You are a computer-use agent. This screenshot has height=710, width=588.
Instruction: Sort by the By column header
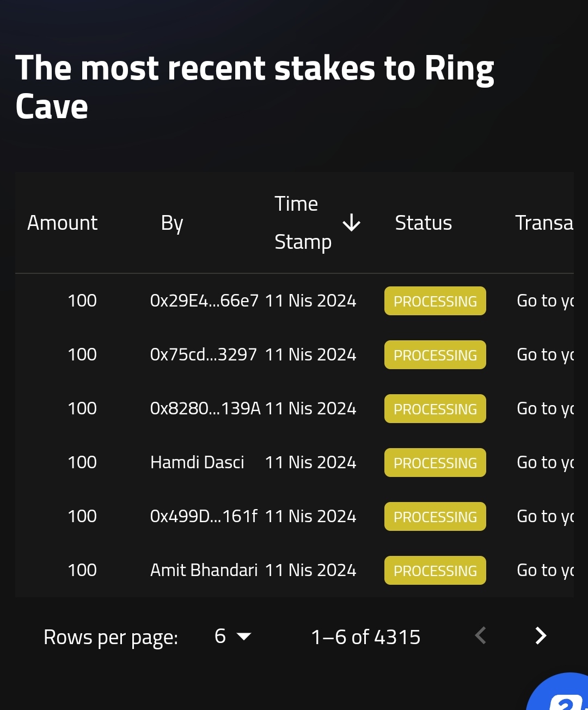coord(172,223)
